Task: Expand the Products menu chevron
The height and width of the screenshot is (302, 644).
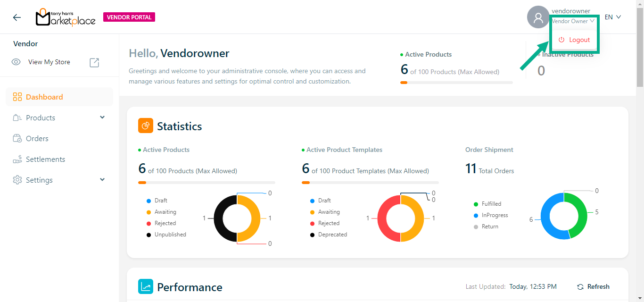Action: coord(102,117)
